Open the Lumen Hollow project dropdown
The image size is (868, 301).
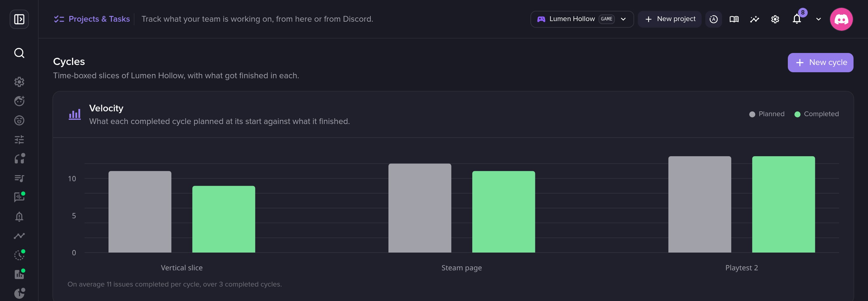[582, 19]
